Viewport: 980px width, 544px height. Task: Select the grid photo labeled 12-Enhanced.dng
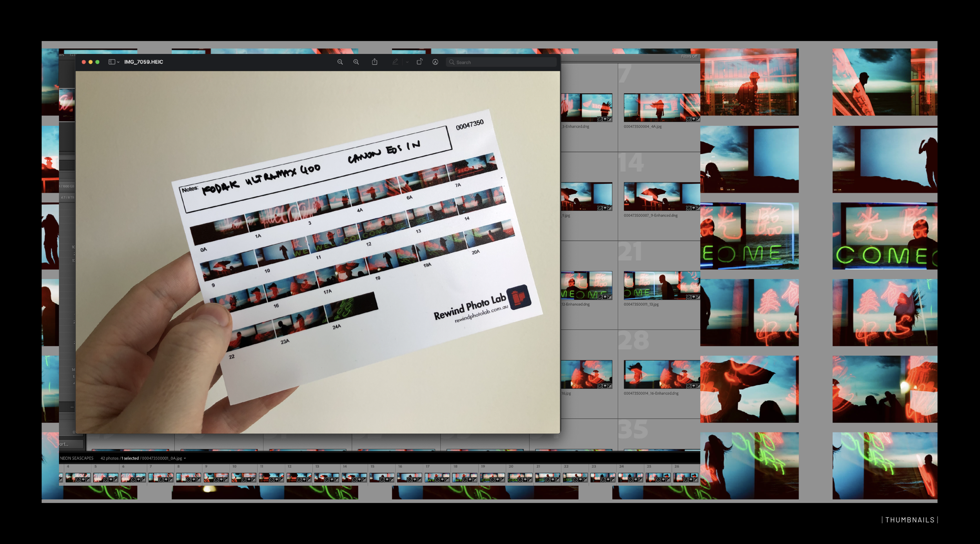coord(586,286)
